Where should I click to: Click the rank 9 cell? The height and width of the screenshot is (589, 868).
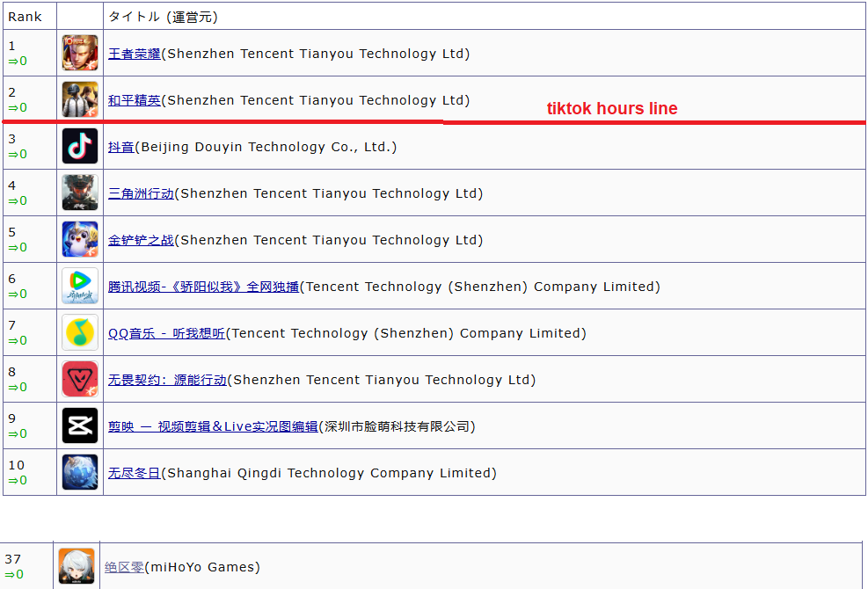click(30, 425)
